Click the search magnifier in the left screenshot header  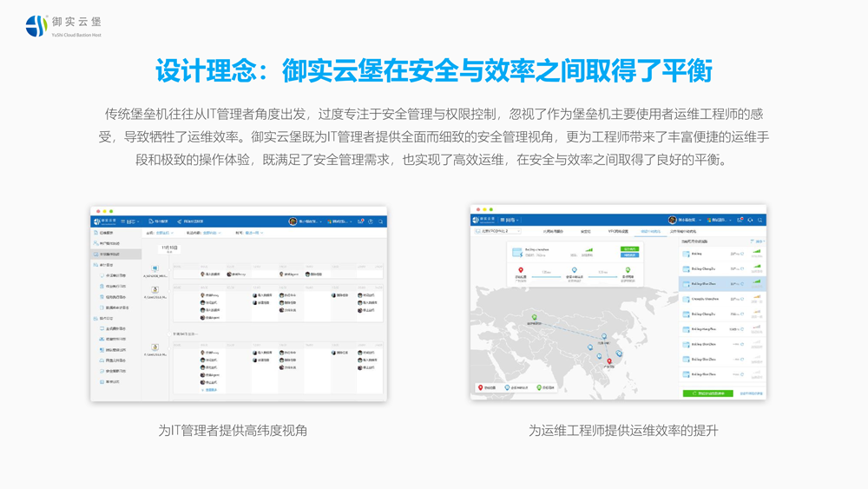pos(381,221)
